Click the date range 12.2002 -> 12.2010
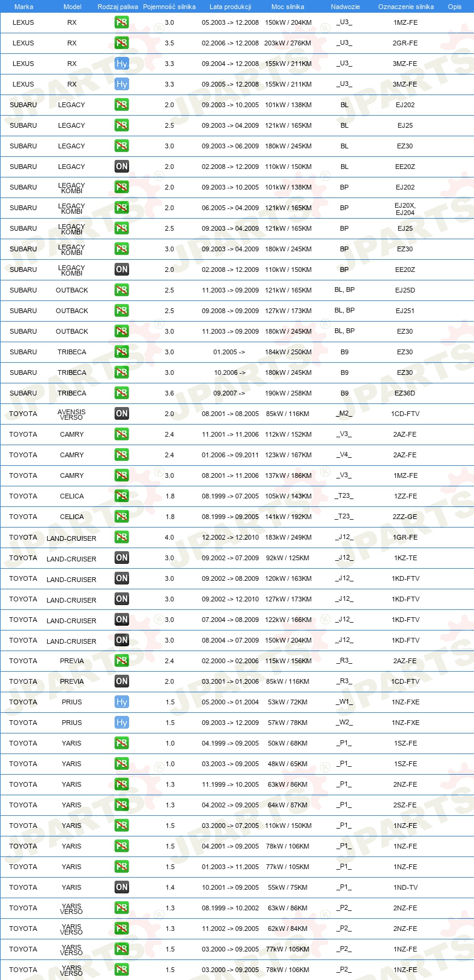The height and width of the screenshot is (980, 474). coord(230,537)
